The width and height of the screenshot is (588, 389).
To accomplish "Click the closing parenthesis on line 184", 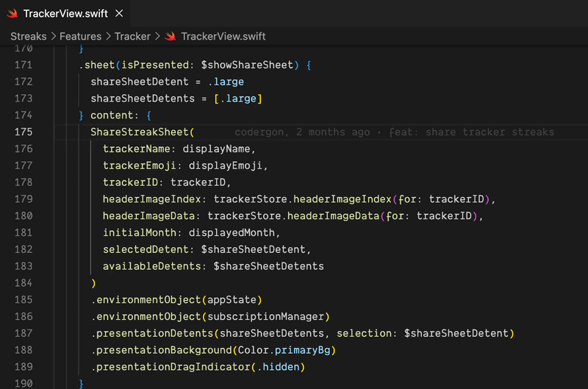I will [93, 283].
